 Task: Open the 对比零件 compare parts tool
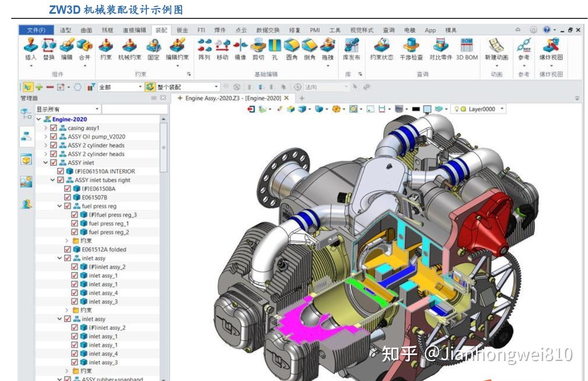pos(441,45)
